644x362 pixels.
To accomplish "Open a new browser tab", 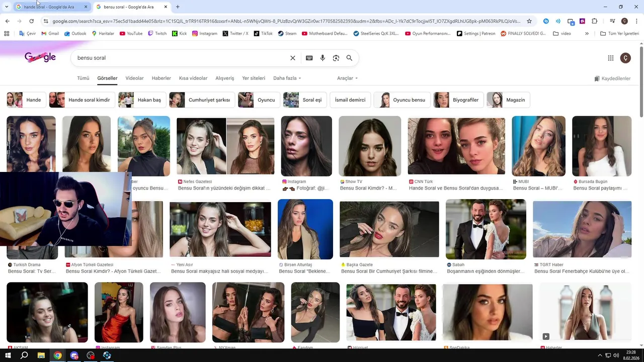I will 178,7.
